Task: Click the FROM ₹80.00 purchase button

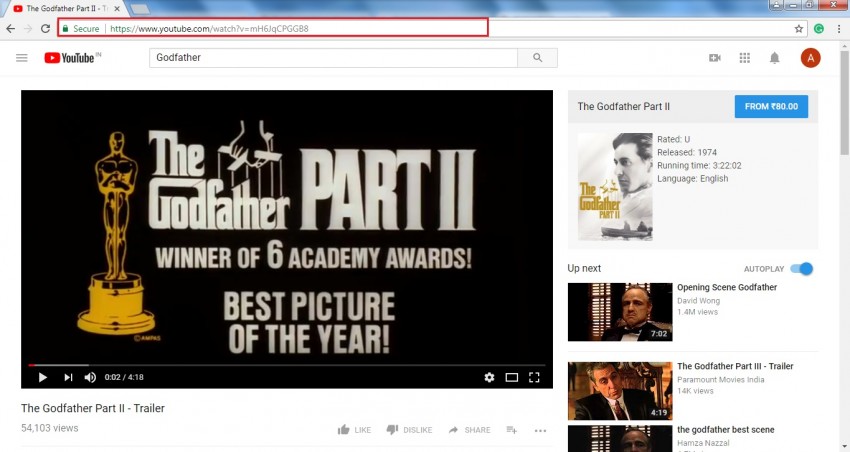Action: coord(771,106)
